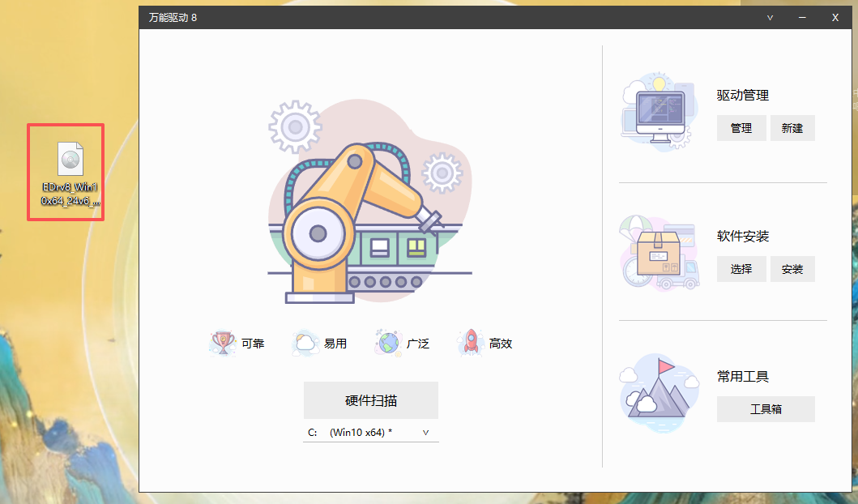The image size is (858, 504).
Task: Select the globe icon next to 广泛
Action: click(387, 342)
